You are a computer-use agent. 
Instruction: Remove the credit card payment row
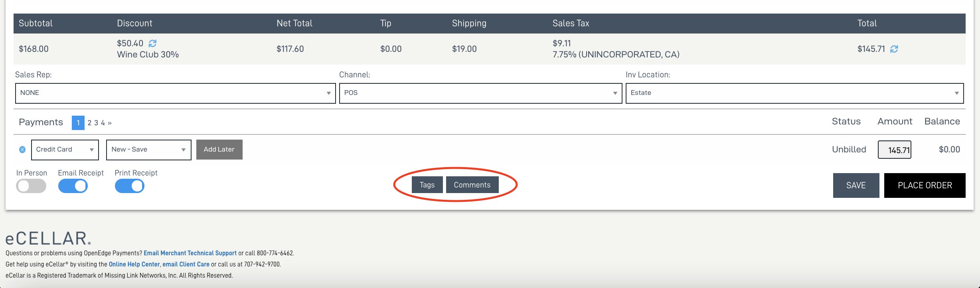[22, 150]
